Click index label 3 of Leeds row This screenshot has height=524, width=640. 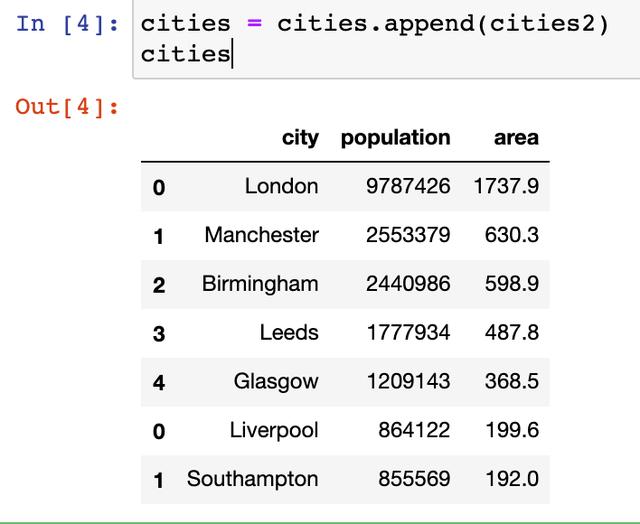point(159,334)
